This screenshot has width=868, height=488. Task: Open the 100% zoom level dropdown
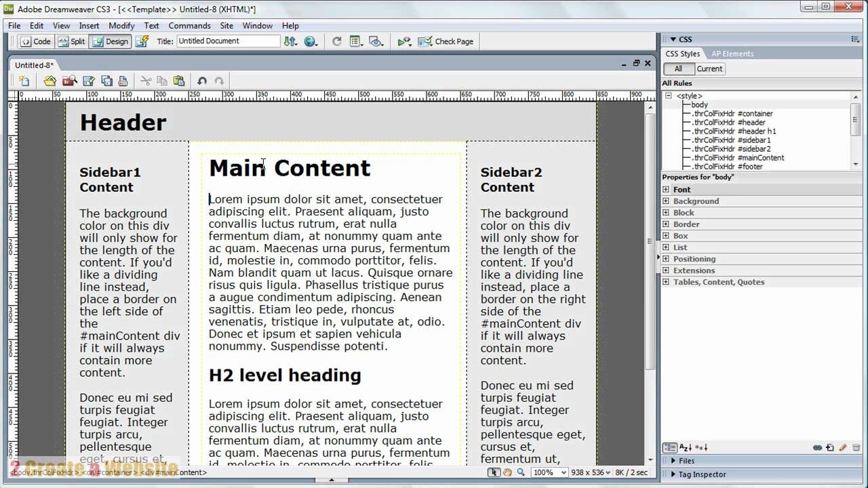point(551,472)
